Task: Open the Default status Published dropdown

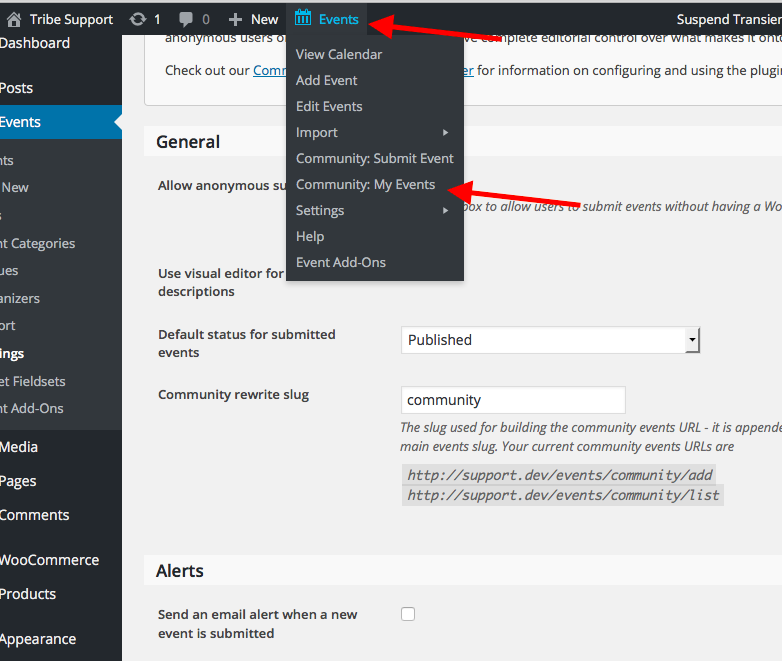Action: coord(692,340)
